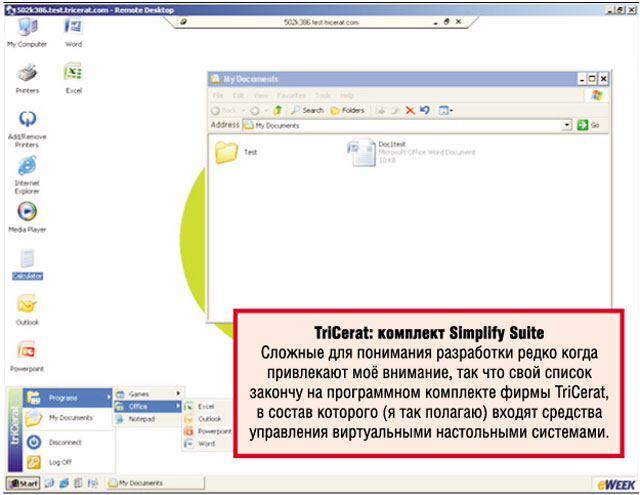Screen dimensions: 640x495
Task: Launch Powerpoint from Office submenu
Action: pyautogui.click(x=208, y=431)
